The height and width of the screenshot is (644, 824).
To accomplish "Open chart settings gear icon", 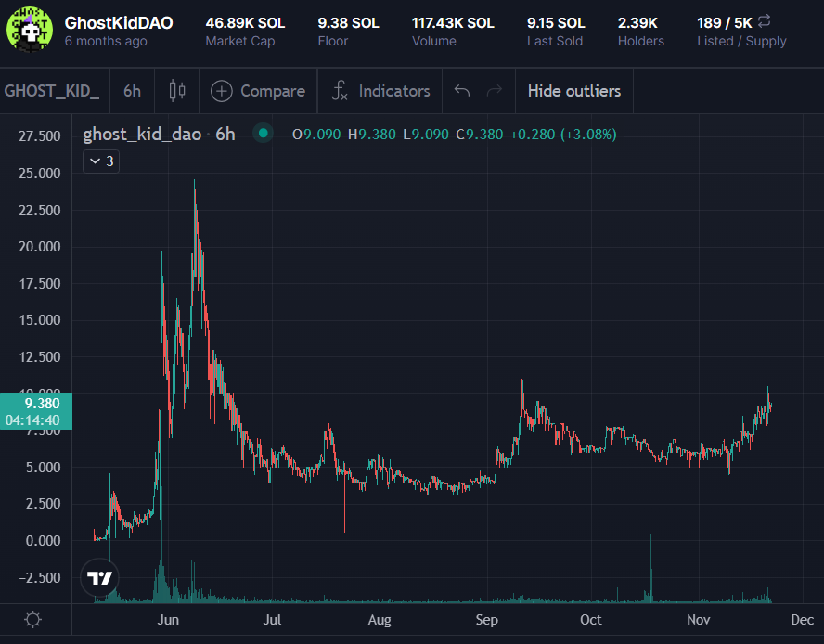I will point(32,619).
